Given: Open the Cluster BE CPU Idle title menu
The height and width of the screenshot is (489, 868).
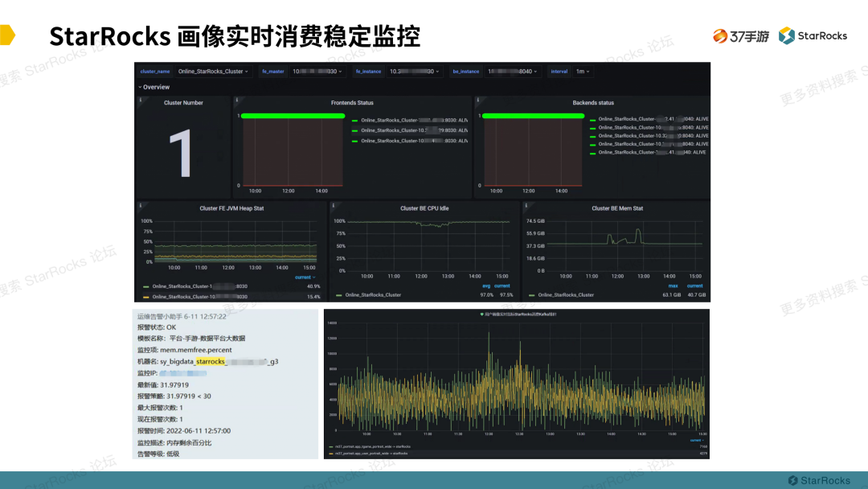Looking at the screenshot, I should pos(424,209).
